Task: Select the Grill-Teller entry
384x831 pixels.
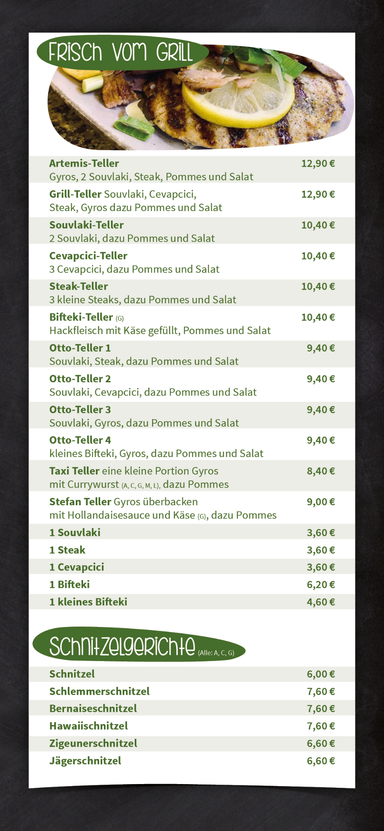Action: click(x=192, y=200)
